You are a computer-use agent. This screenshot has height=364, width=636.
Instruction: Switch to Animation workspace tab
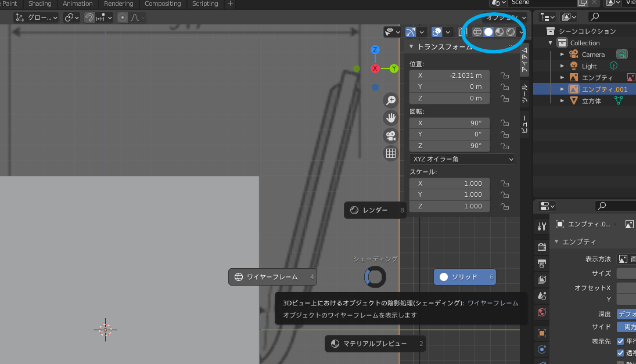coord(77,3)
